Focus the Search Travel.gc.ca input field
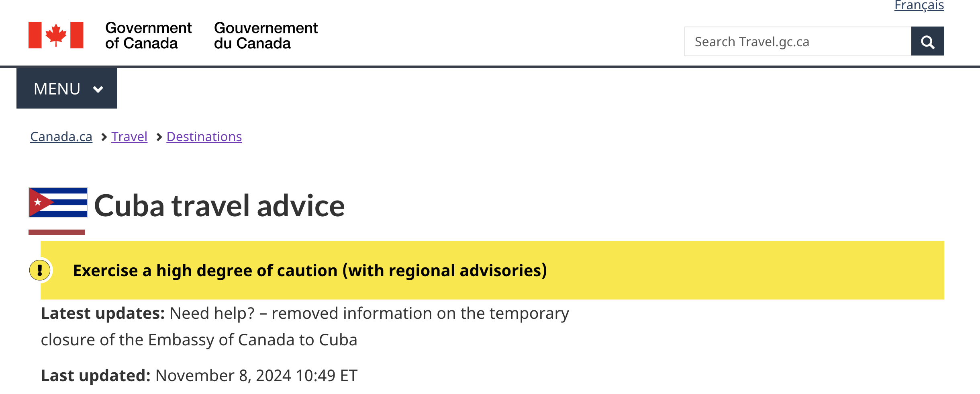Screen dimensions: 980x394 click(797, 41)
